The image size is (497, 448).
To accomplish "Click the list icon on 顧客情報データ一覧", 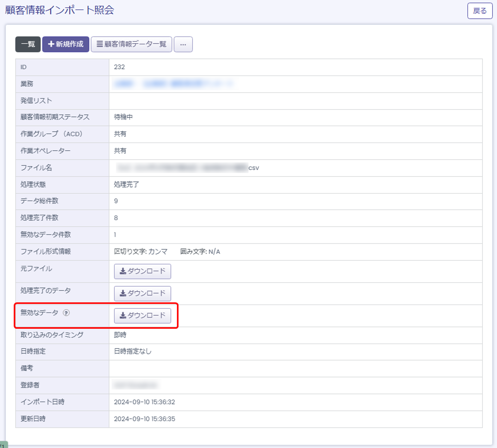I will [99, 44].
